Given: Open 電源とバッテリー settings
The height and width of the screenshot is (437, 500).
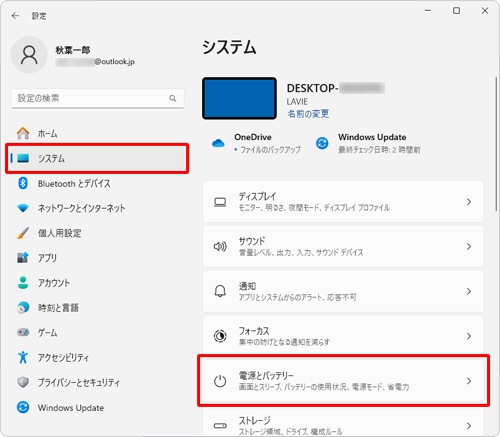Looking at the screenshot, I should tap(343, 381).
